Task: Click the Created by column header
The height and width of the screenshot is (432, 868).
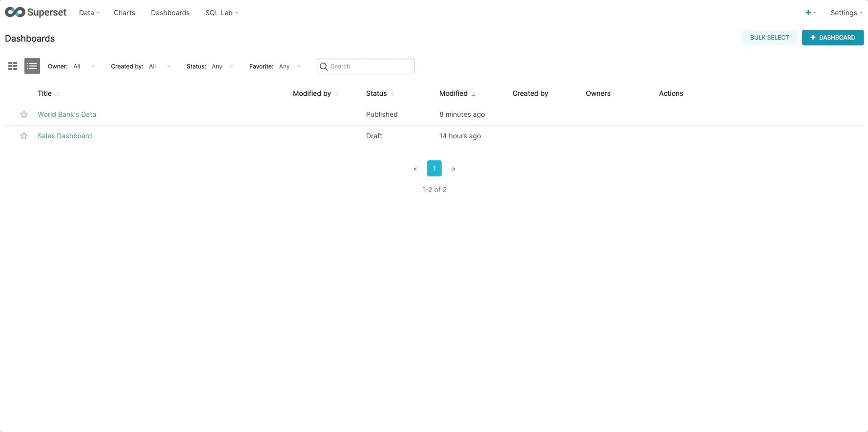Action: click(x=530, y=93)
